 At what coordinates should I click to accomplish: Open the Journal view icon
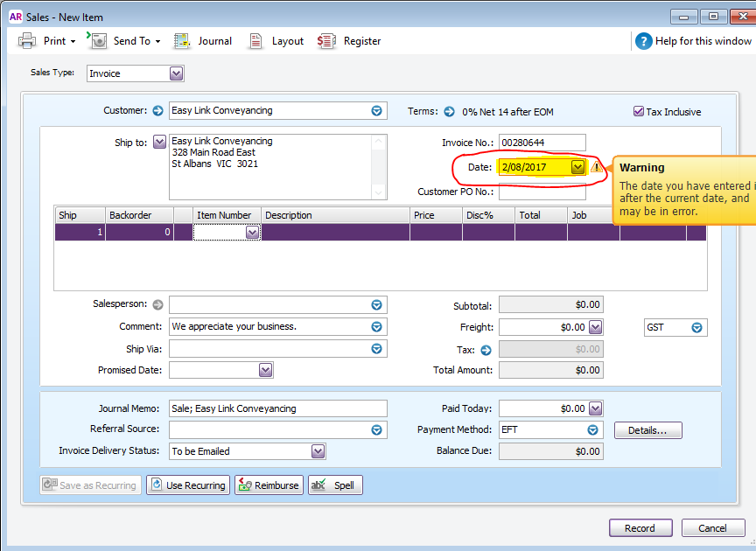click(x=182, y=41)
